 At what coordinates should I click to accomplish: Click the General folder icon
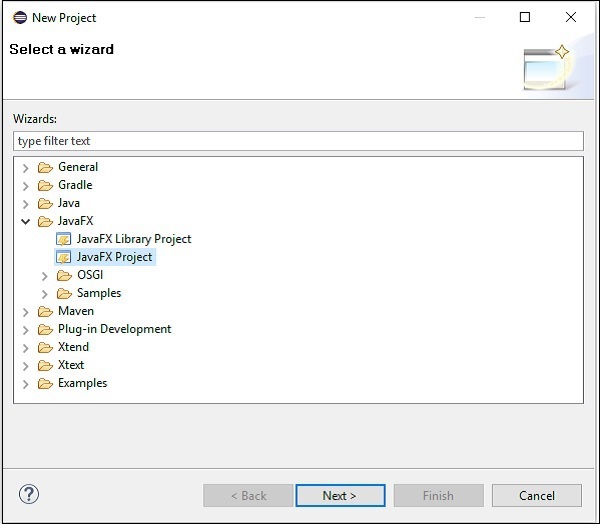(x=45, y=167)
